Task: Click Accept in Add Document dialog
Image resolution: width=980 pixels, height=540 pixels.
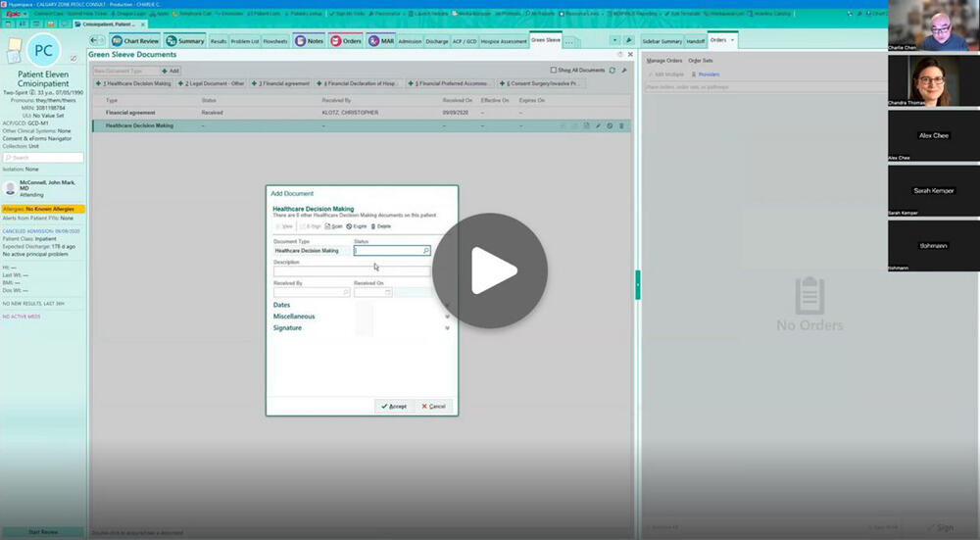Action: 394,407
